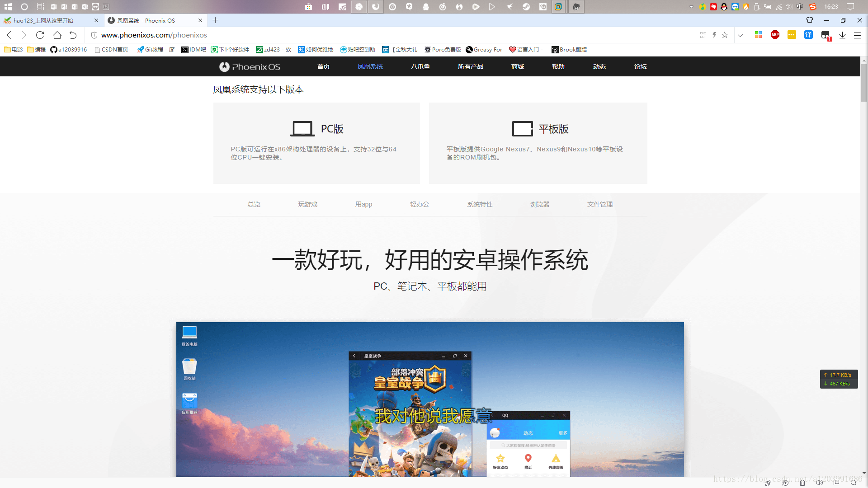Open the QR code icon in address bar
Viewport: 868px width, 488px height.
[x=703, y=35]
